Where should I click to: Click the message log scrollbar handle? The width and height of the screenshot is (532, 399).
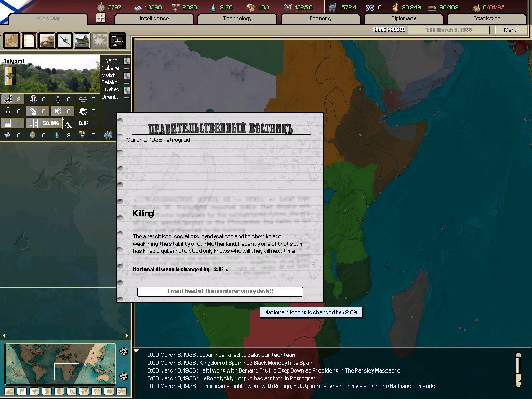(518, 377)
